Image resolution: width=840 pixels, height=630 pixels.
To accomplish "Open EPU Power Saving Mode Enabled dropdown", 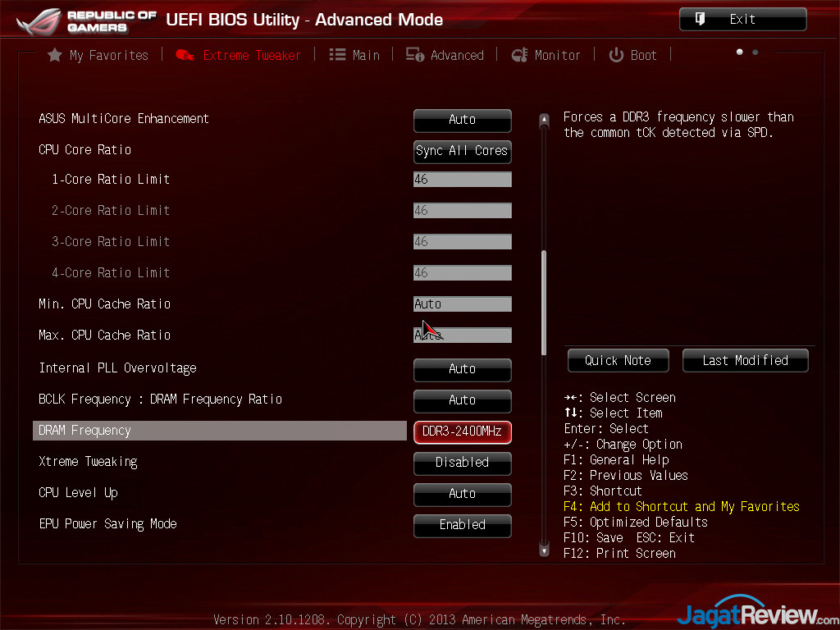I will coord(463,524).
